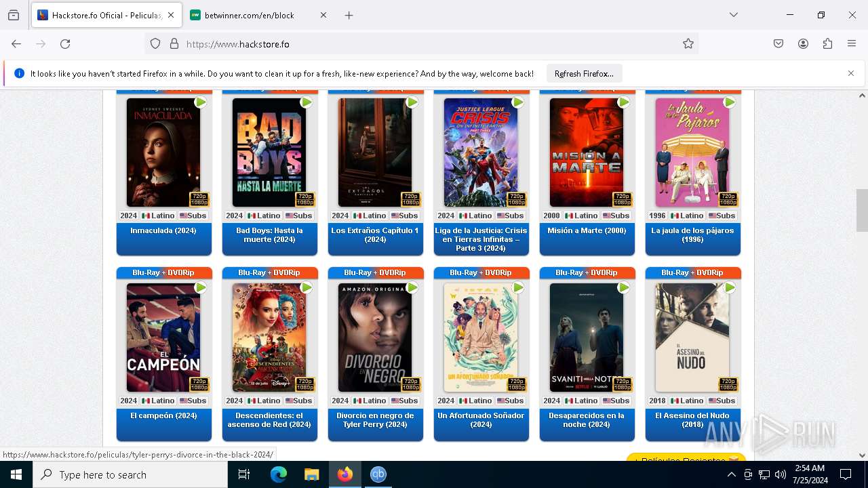This screenshot has width=868, height=488.
Task: Click the Inmaculada movie poster thumbnail
Action: (163, 152)
